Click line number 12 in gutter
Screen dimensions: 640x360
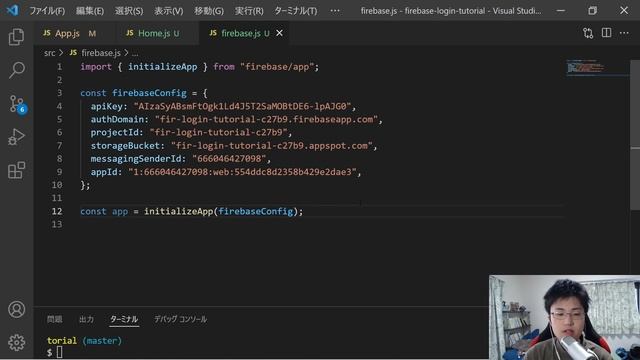click(57, 211)
